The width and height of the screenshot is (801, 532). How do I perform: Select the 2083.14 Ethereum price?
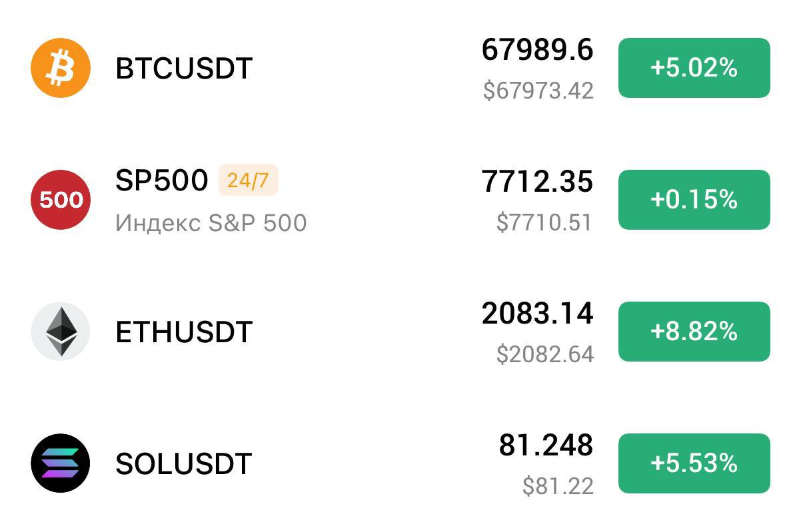pos(538,314)
